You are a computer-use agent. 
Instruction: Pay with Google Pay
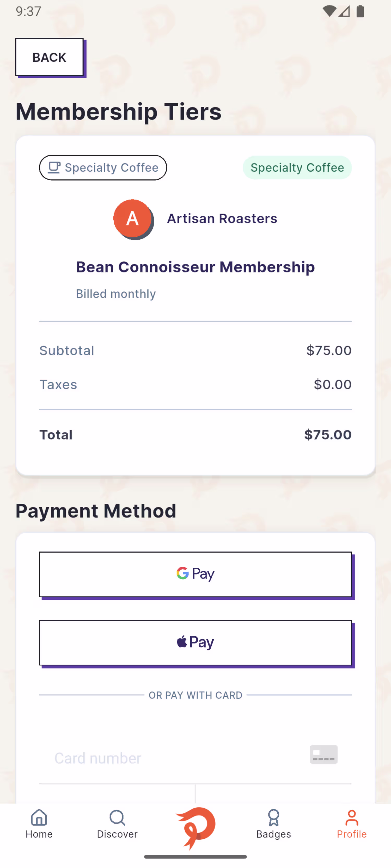pyautogui.click(x=195, y=574)
